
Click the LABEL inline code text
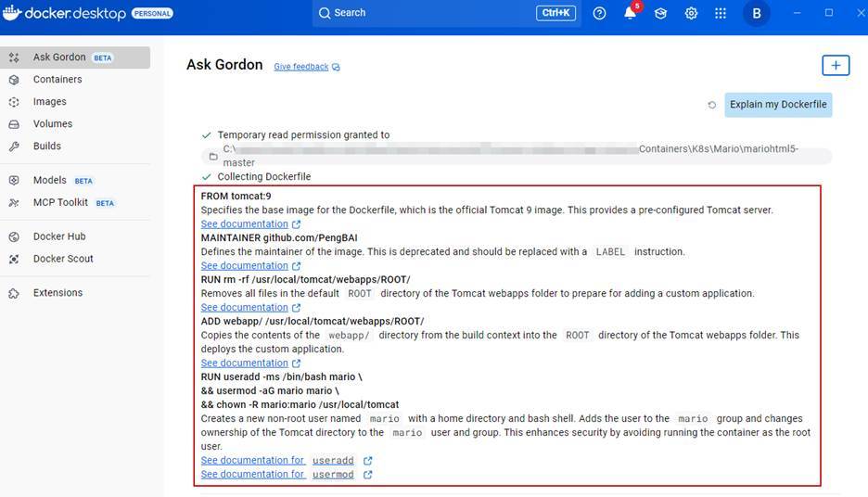click(x=610, y=252)
